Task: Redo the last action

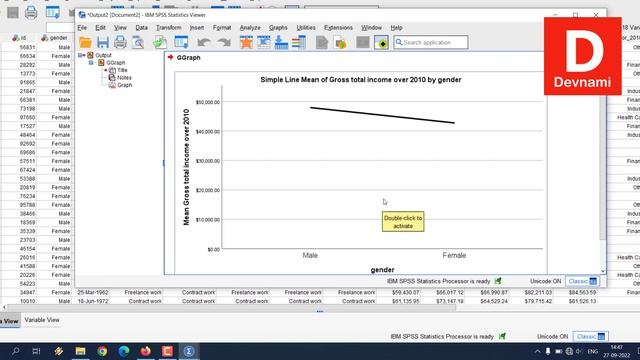Action: (x=224, y=42)
